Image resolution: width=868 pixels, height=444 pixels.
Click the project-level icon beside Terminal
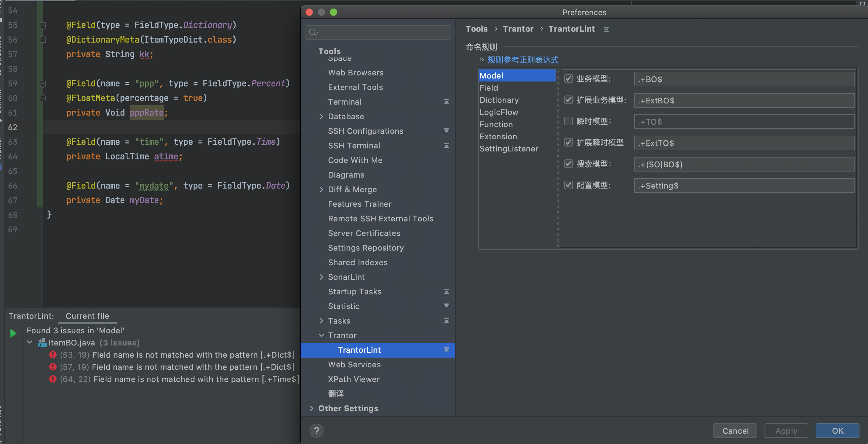tap(446, 102)
